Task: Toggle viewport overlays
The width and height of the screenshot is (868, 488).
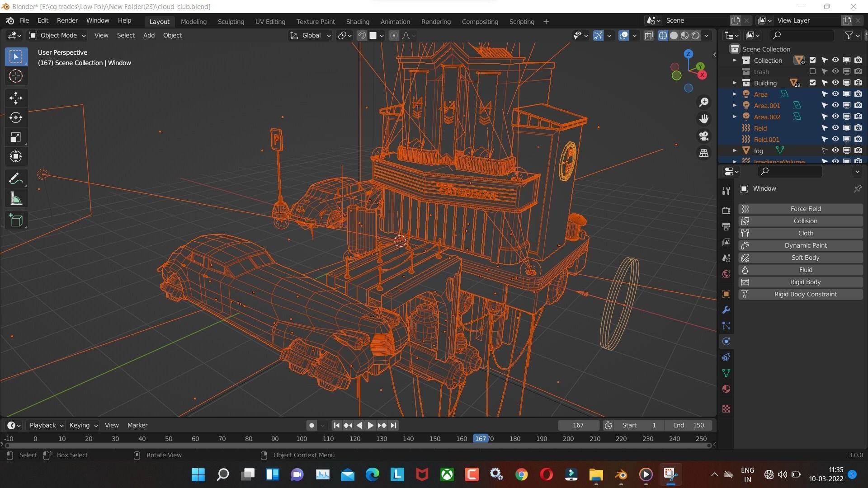Action: pyautogui.click(x=623, y=35)
